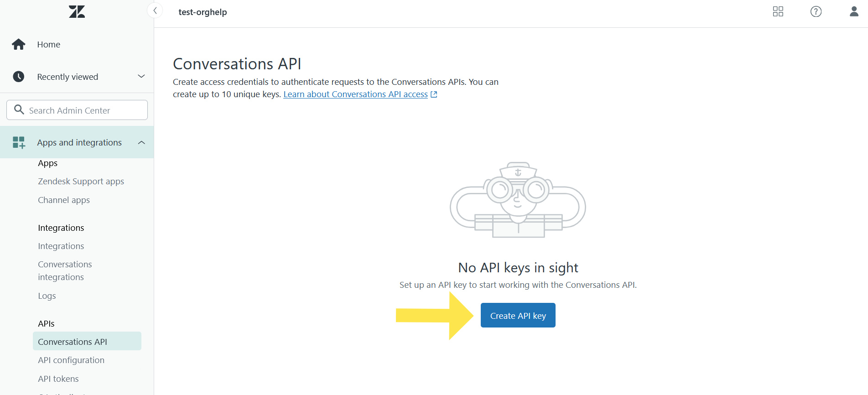Screen dimensions: 868x395
Task: Open Conversations integrations page
Action: tap(65, 271)
